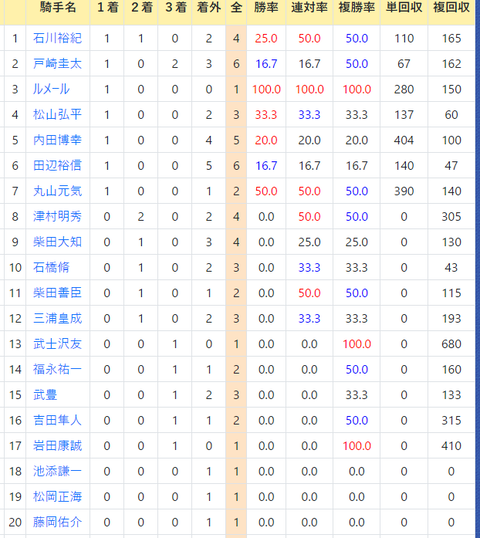The width and height of the screenshot is (480, 538).
Task: Select jockey 武豊
Action: tap(45, 395)
